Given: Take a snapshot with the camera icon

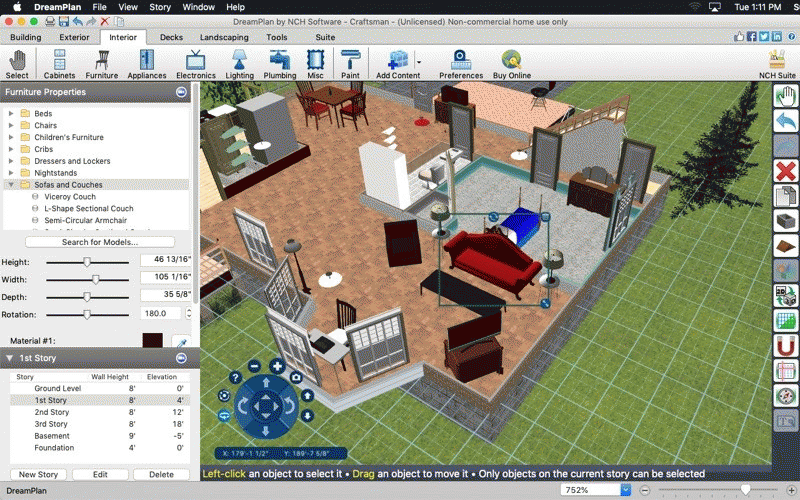Looking at the screenshot, I should [x=296, y=378].
